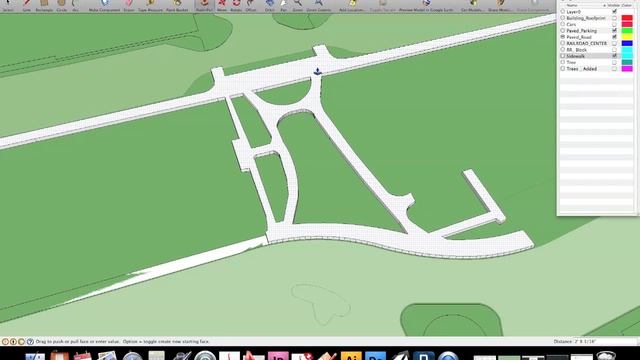640x360 pixels.
Task: Show the RR_Block layer
Action: (x=614, y=50)
